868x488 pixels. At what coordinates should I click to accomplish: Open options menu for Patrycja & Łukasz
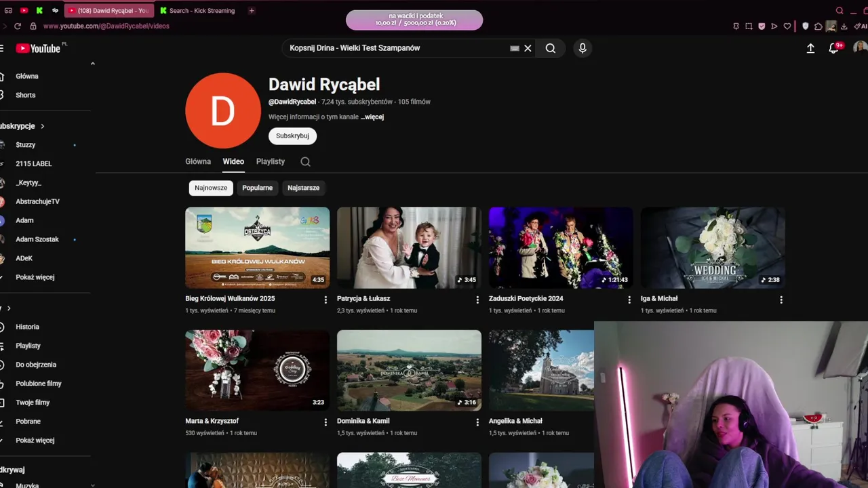pos(477,300)
